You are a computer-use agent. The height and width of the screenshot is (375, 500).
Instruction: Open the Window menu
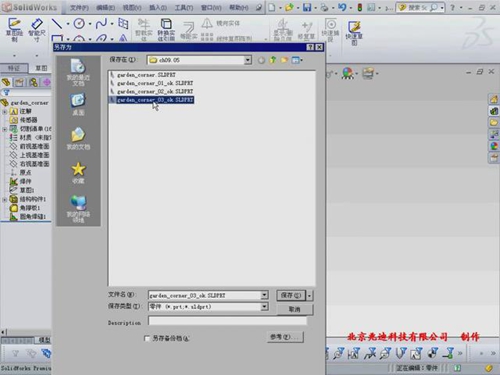pyautogui.click(x=211, y=7)
